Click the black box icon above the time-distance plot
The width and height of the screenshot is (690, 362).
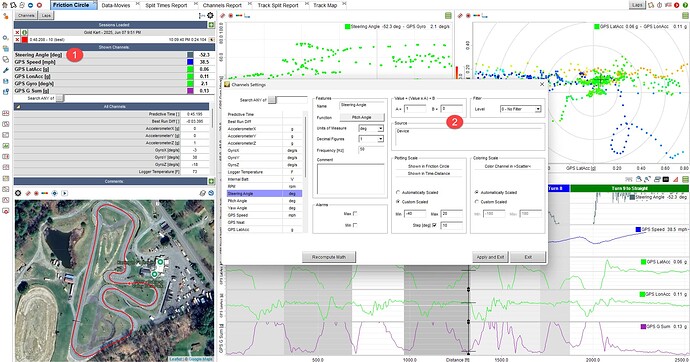coord(666,179)
